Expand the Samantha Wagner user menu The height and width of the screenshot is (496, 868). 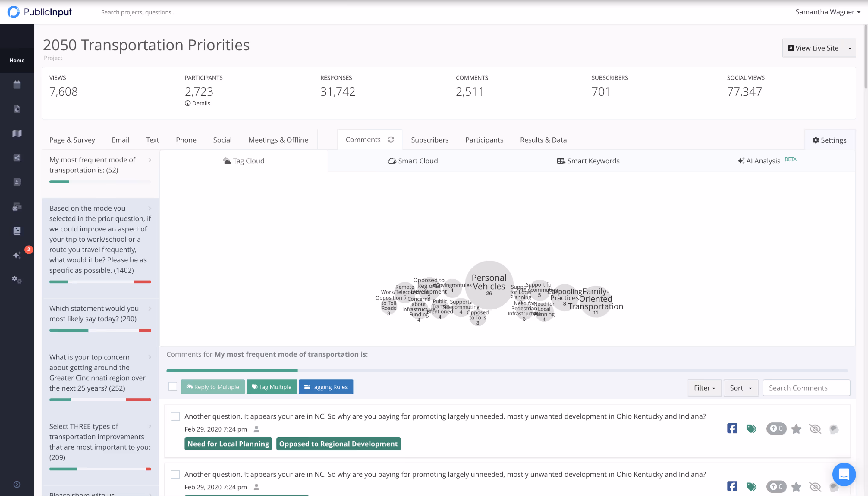pos(827,12)
